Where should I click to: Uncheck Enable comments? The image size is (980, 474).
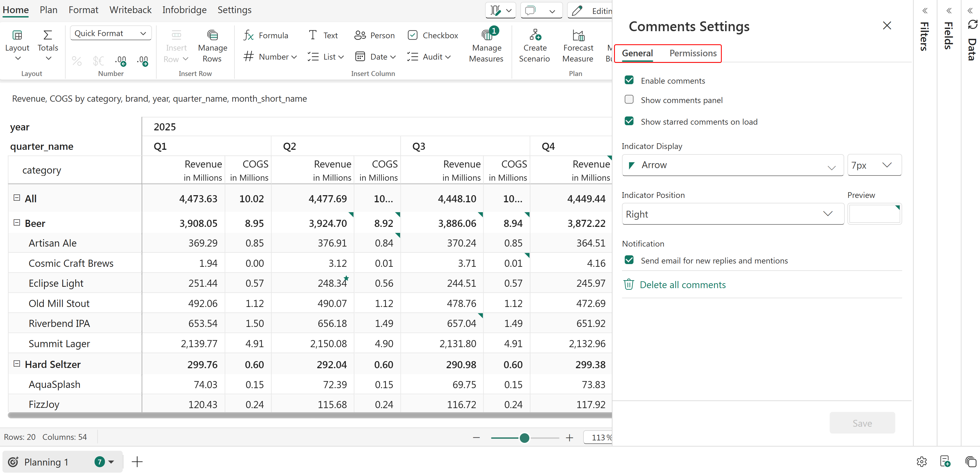tap(629, 80)
